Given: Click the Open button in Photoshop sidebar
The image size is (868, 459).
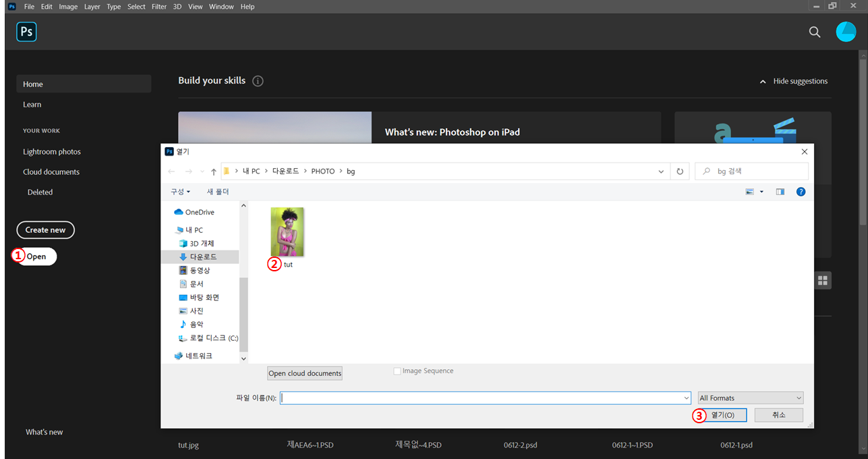Looking at the screenshot, I should (x=36, y=256).
